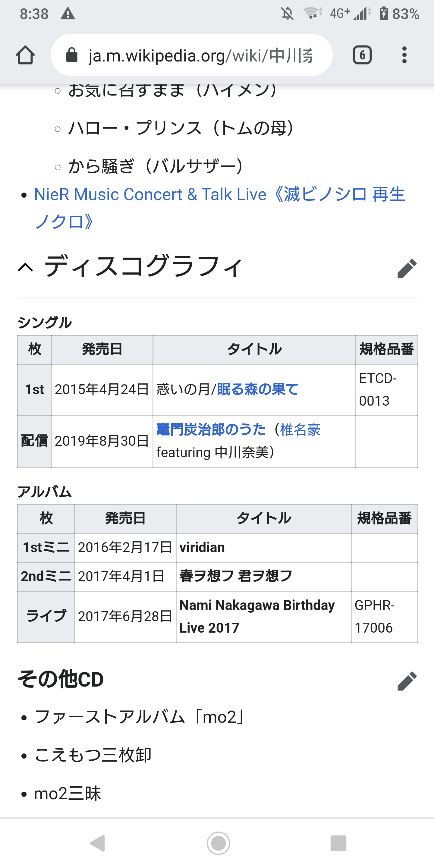This screenshot has height=868, width=434.
Task: Open the tab switcher showing 6 tabs
Action: point(362,55)
